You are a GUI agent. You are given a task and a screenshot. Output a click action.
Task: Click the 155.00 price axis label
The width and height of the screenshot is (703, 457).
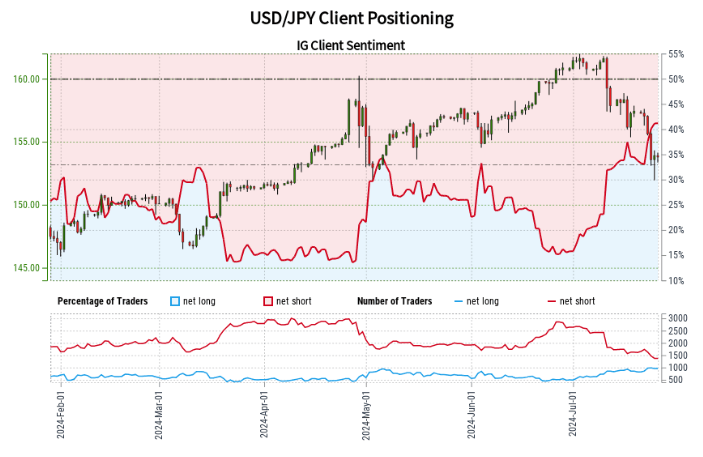pyautogui.click(x=29, y=142)
